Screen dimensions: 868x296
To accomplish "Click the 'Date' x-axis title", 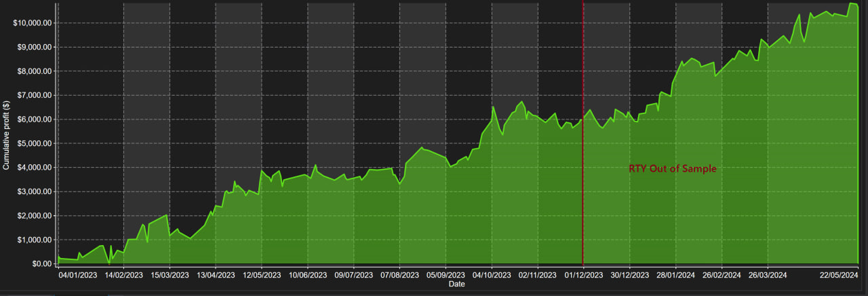I will click(457, 284).
